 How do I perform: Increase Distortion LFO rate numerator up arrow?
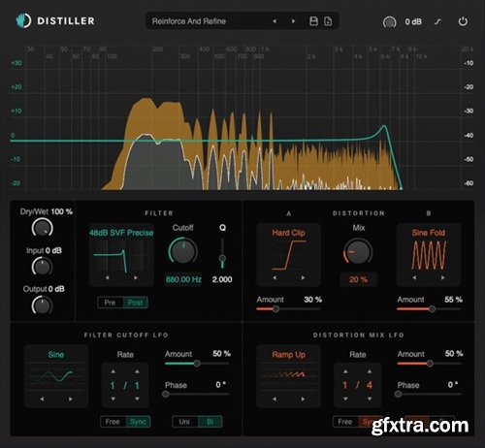[345, 371]
